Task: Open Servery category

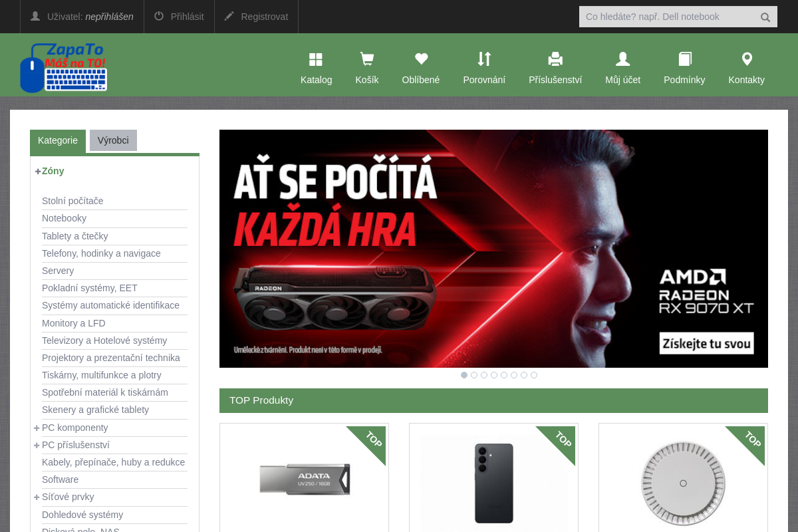Action: click(x=58, y=271)
